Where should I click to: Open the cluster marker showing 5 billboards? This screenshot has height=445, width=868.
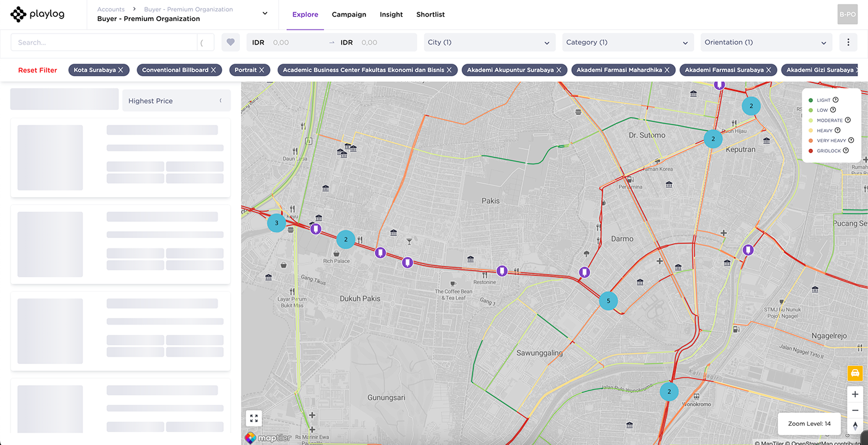(x=608, y=301)
